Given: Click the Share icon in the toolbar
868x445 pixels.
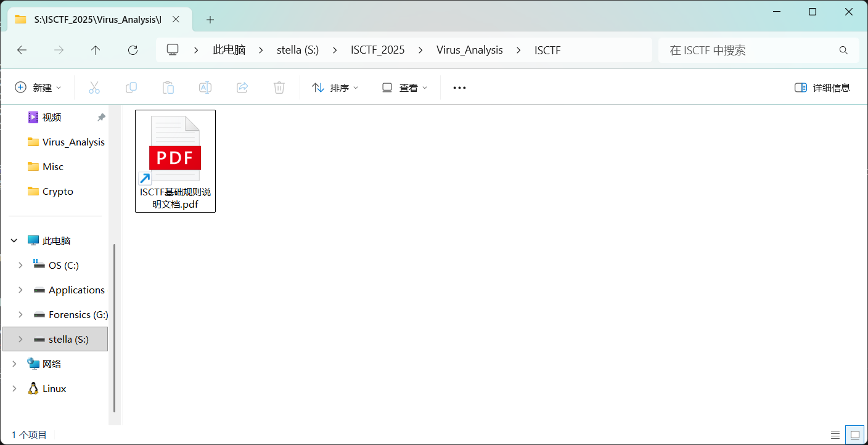Looking at the screenshot, I should point(242,87).
